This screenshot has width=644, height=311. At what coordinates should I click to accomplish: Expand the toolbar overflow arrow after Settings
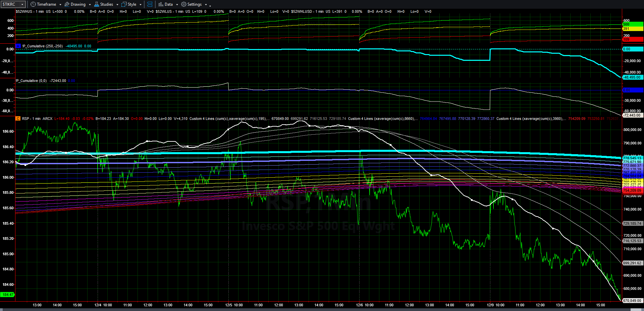tap(210, 5)
